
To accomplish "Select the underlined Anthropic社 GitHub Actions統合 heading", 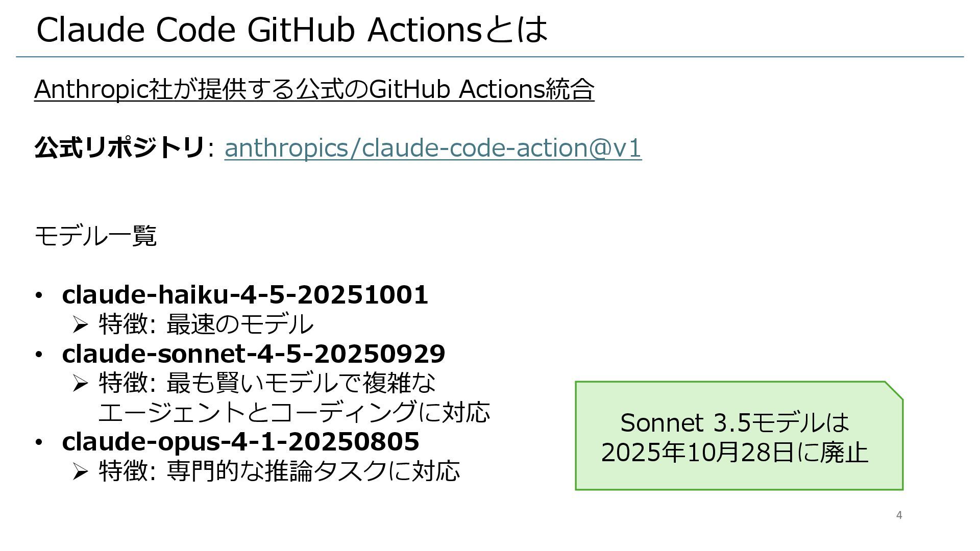I will (x=314, y=89).
